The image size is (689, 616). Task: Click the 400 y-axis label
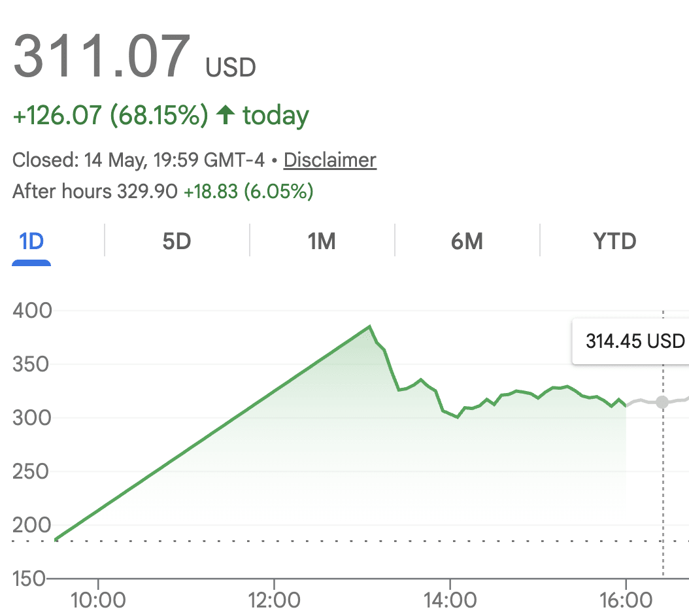tap(32, 311)
